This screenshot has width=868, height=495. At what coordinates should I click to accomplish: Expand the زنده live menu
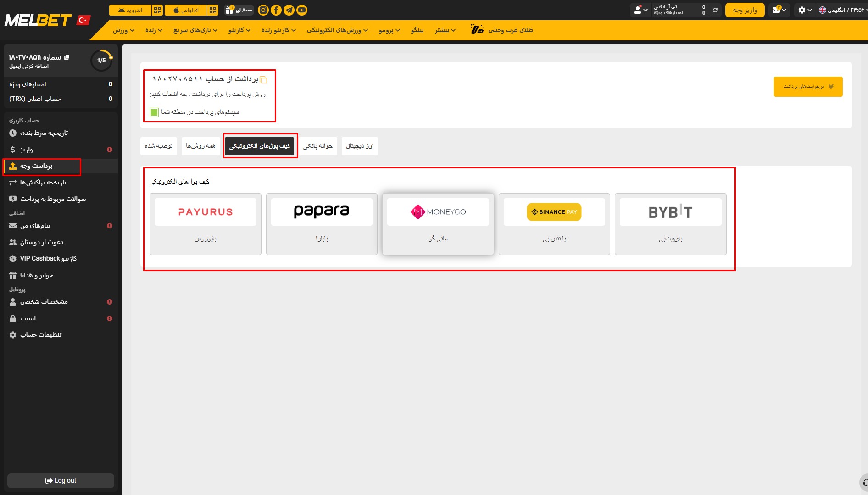[154, 30]
